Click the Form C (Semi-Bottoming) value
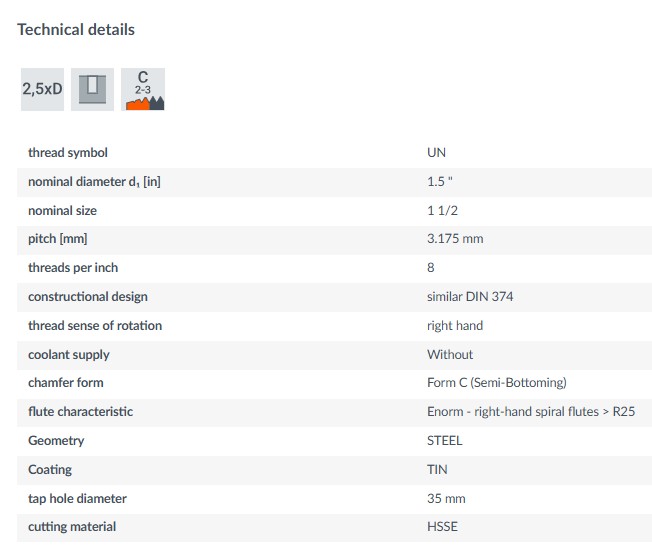 (x=496, y=383)
